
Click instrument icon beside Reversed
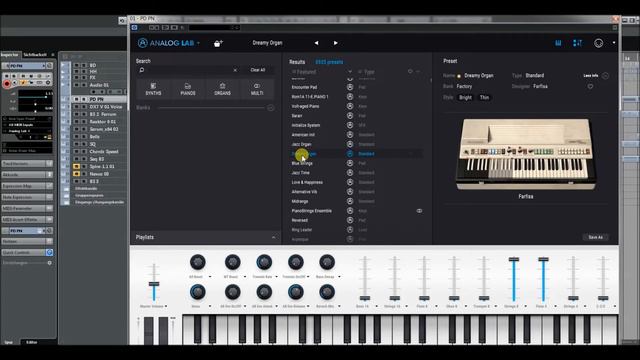[x=350, y=220]
